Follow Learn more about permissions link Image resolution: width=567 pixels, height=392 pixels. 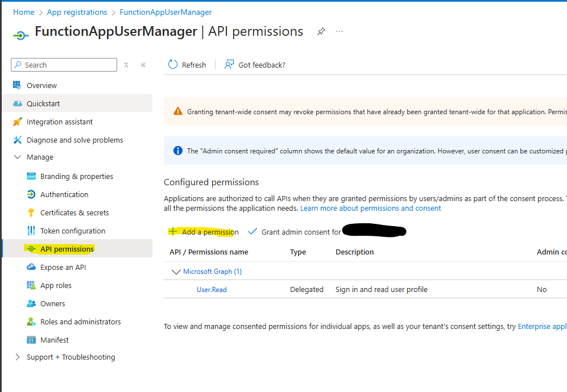(370, 208)
